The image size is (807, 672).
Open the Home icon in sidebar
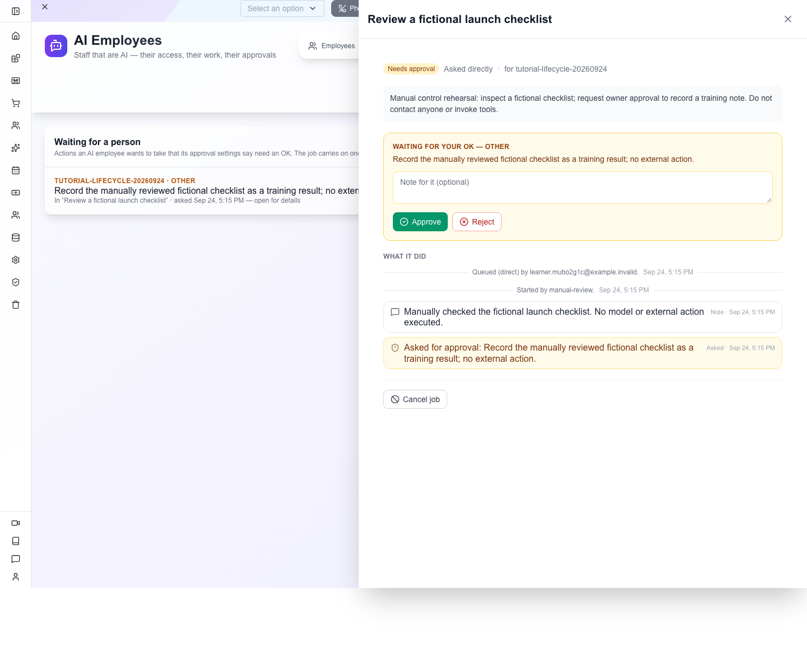click(x=16, y=36)
